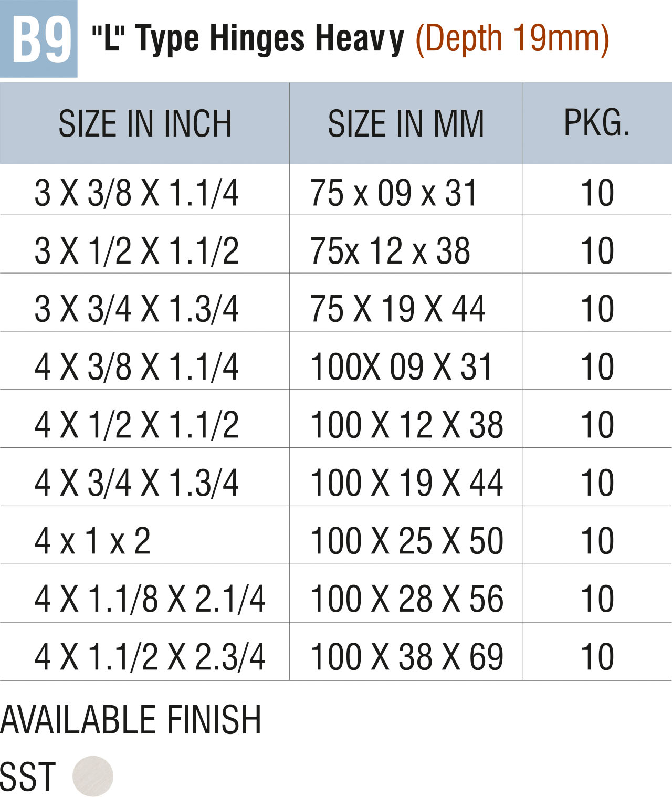The image size is (672, 797).
Task: Click the 100 X 28 X 56 cell
Action: click(x=407, y=599)
